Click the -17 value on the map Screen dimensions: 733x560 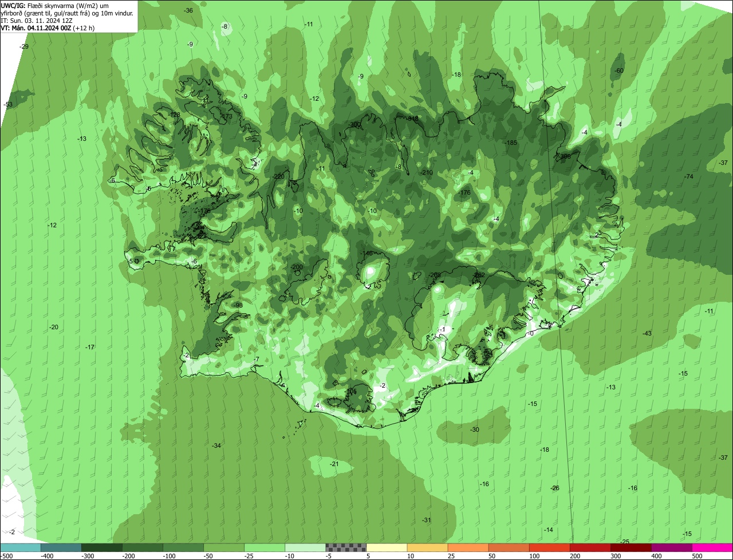[x=90, y=348]
